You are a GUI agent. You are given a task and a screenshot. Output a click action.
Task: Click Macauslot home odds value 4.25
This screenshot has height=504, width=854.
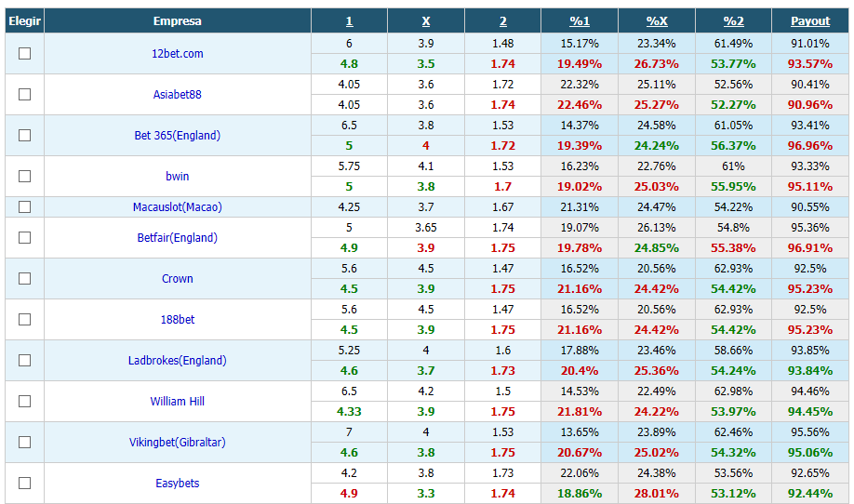coord(349,206)
